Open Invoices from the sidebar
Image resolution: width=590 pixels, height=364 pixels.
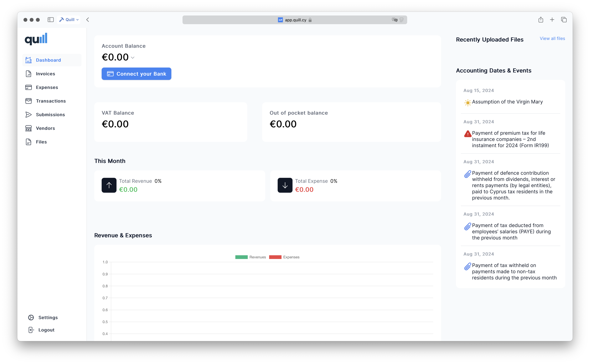(46, 74)
